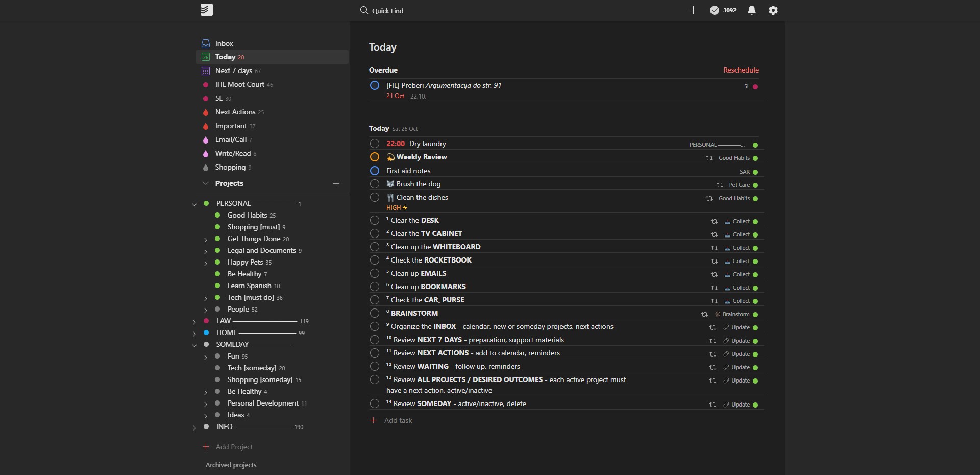Screen dimensions: 980x475
Task: Click recurring icon on Clean the dishes task
Action: coord(709,198)
